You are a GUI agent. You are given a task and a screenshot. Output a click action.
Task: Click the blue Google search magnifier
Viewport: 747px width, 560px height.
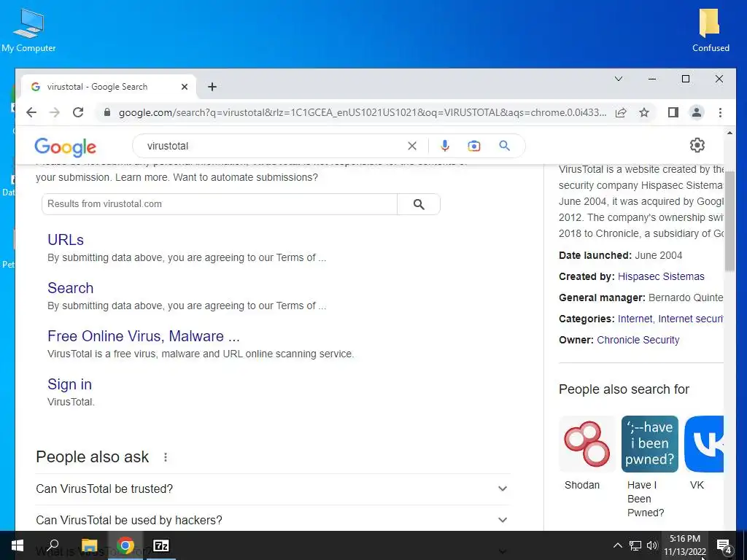505,146
